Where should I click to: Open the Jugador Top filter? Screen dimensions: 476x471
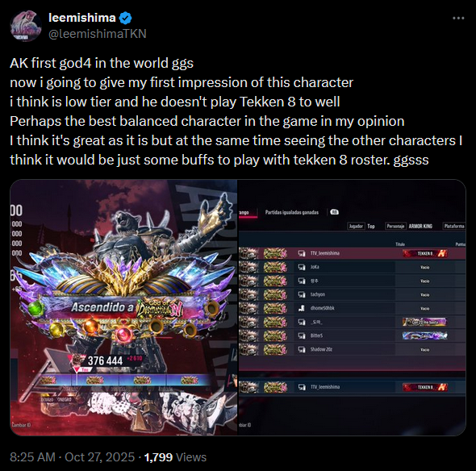(x=361, y=226)
